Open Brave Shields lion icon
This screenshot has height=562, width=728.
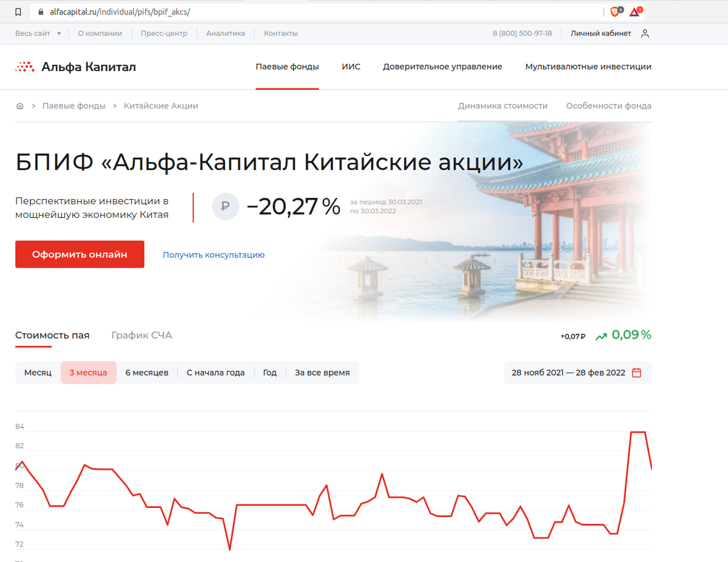(x=615, y=12)
